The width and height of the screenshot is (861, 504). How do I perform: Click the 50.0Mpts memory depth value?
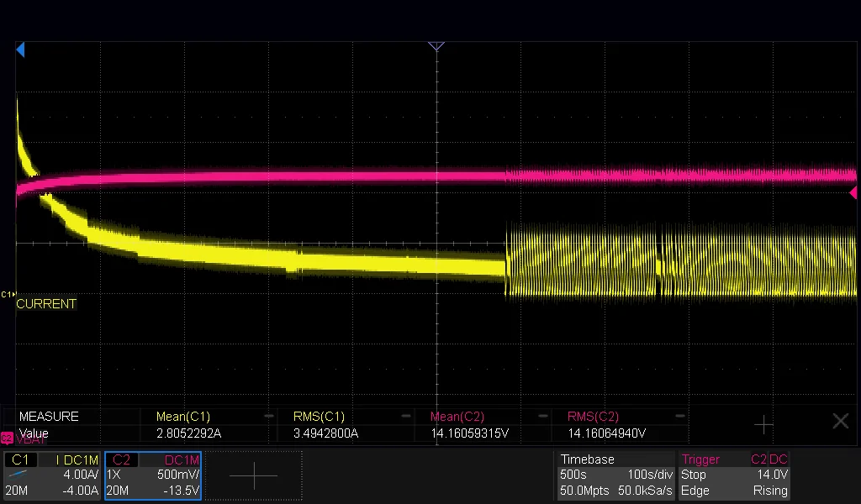(584, 491)
